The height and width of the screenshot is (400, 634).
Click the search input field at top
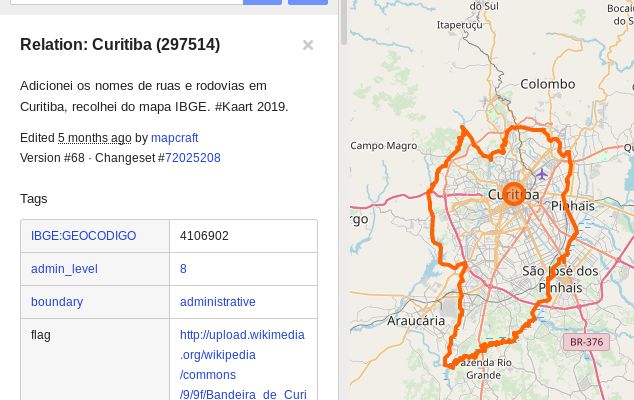coord(126,2)
